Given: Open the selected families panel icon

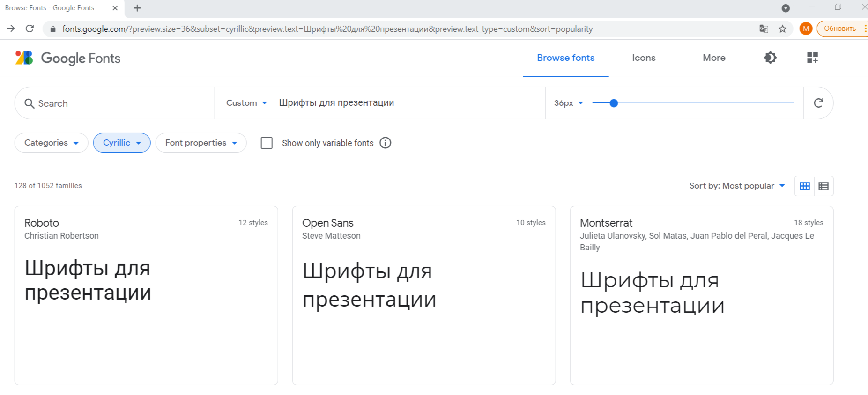Looking at the screenshot, I should click(x=812, y=58).
